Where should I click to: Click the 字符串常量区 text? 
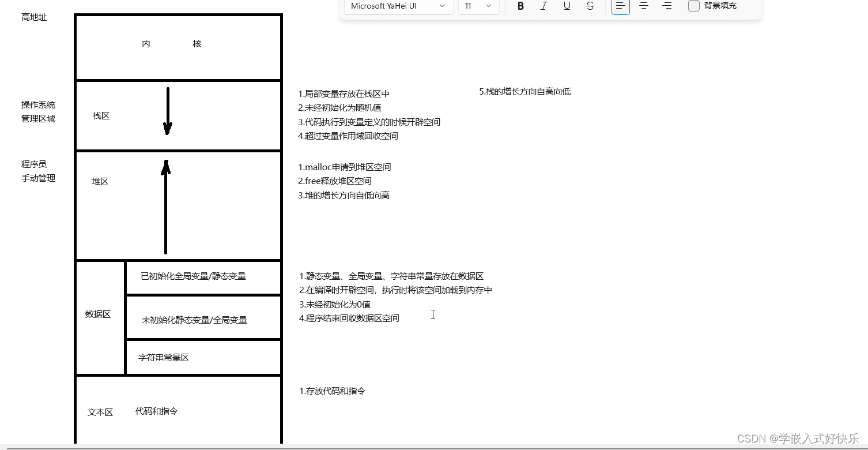pos(164,358)
